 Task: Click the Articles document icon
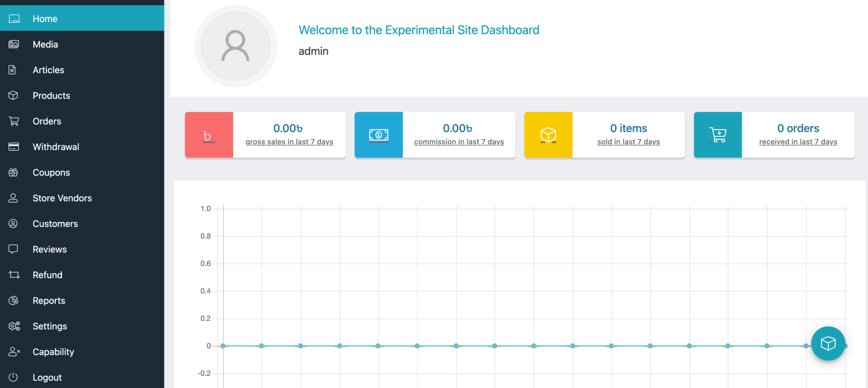click(13, 70)
